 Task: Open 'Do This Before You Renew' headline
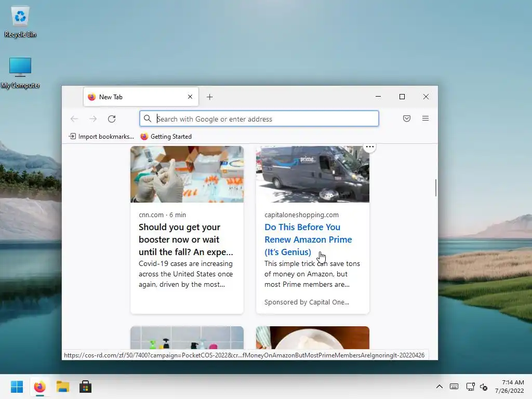coord(308,240)
